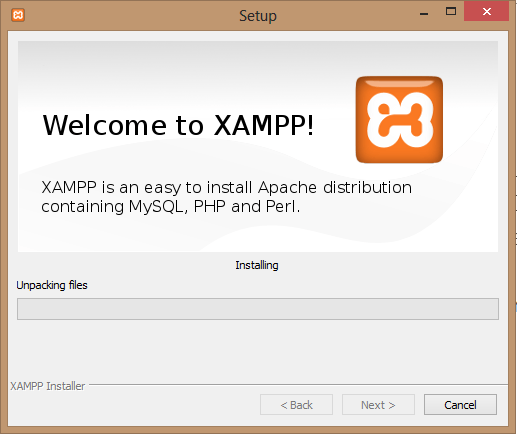Screen dimensions: 517x435
Task: Click the 'Installing' heading text
Action: (x=257, y=265)
